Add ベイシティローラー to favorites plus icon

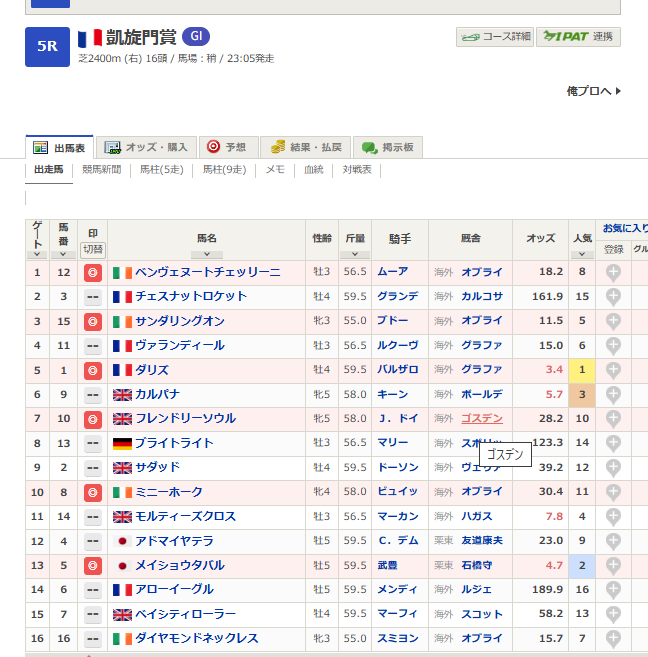613,615
